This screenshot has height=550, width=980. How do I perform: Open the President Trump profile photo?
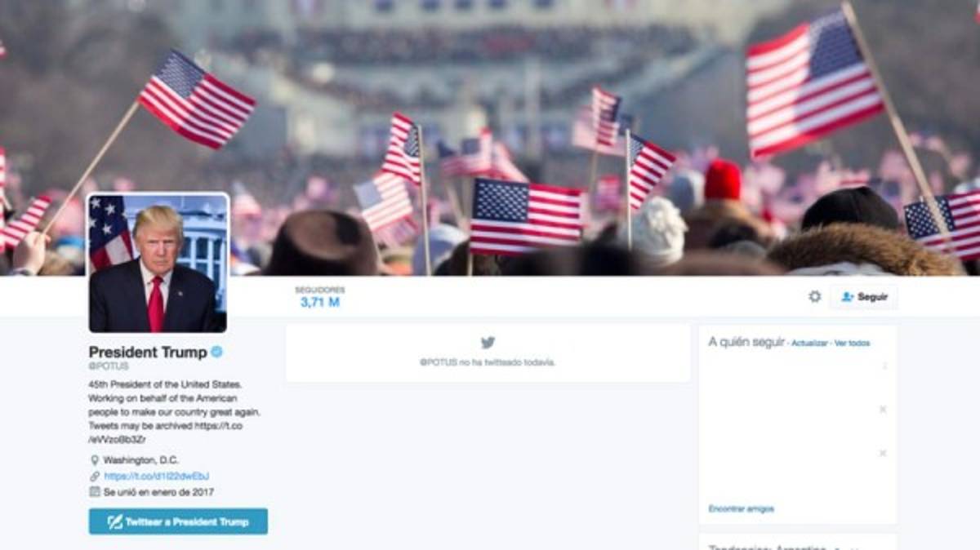pos(158,263)
